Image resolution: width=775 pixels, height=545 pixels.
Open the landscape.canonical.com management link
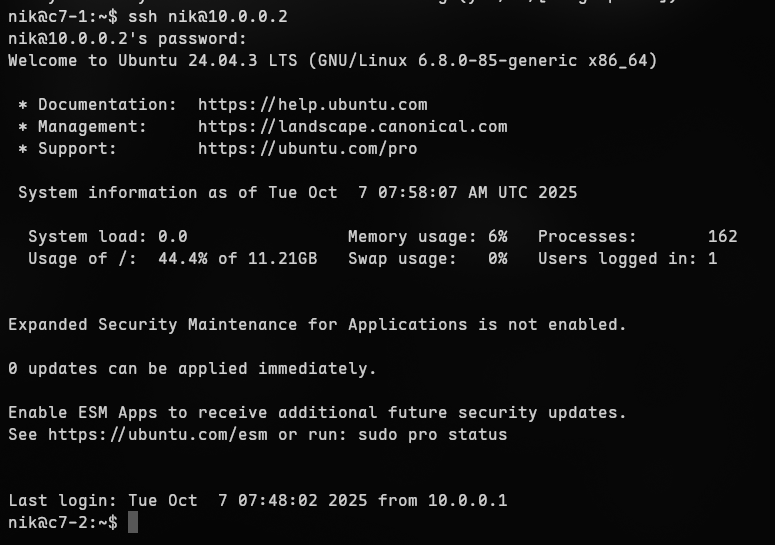coord(352,127)
